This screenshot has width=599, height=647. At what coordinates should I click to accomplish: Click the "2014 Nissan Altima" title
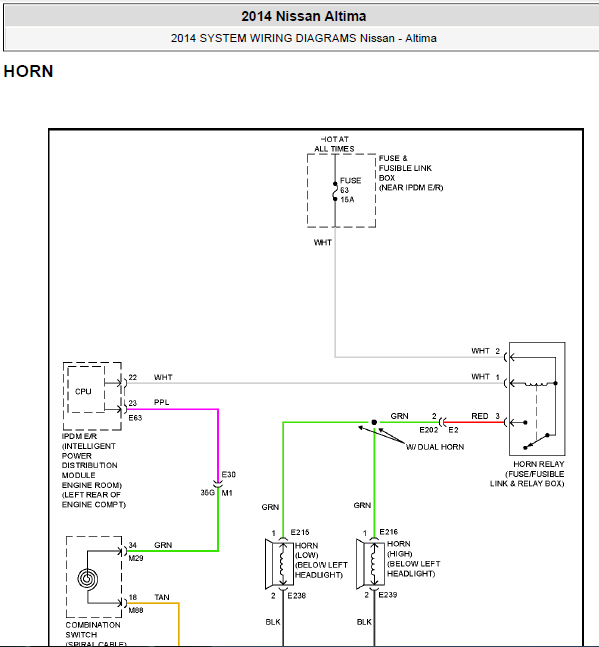pyautogui.click(x=304, y=16)
